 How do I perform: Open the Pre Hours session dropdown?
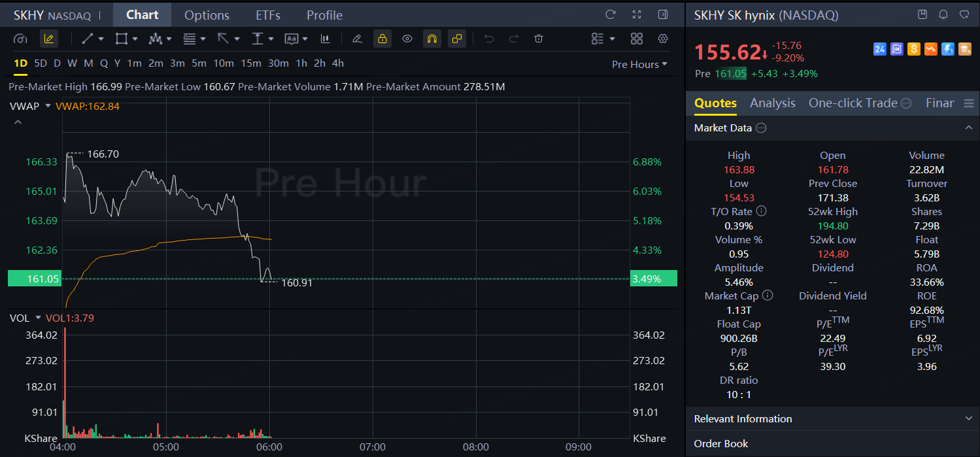639,64
